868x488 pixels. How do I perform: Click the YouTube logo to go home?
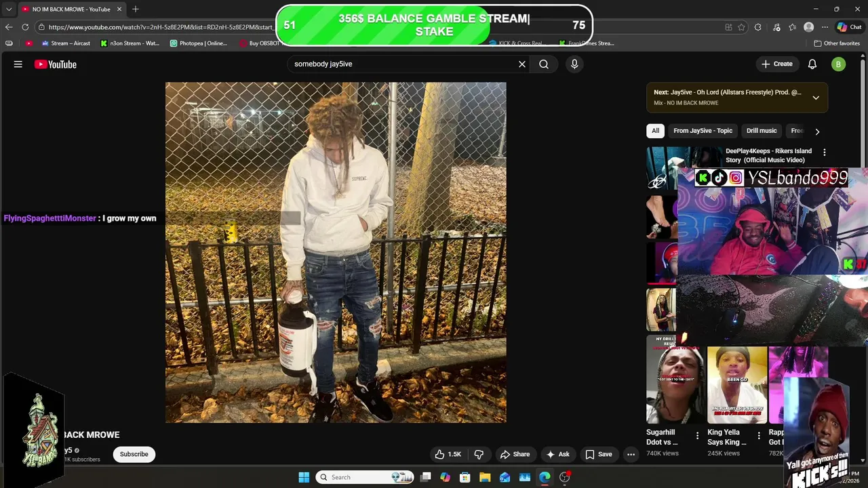pyautogui.click(x=56, y=64)
